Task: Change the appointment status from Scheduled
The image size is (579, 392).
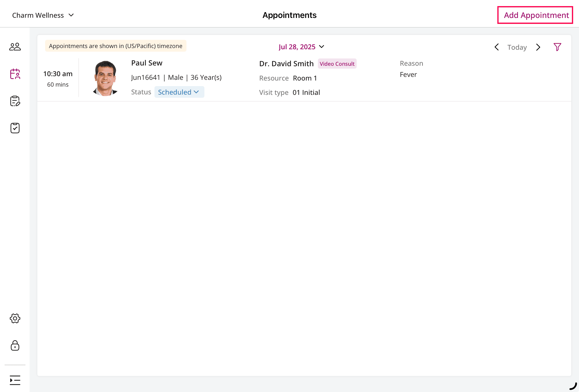Action: 179,92
